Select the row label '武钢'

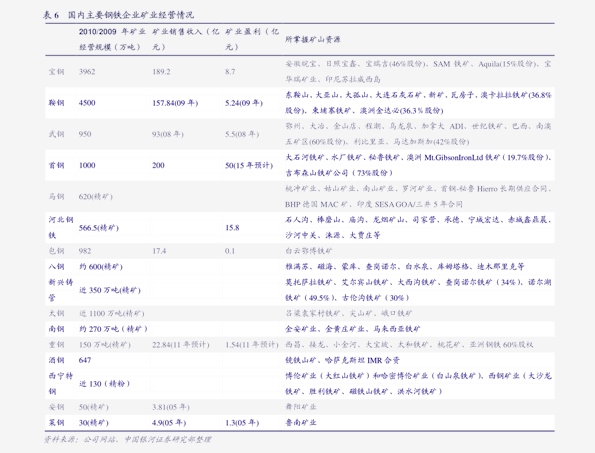57,134
